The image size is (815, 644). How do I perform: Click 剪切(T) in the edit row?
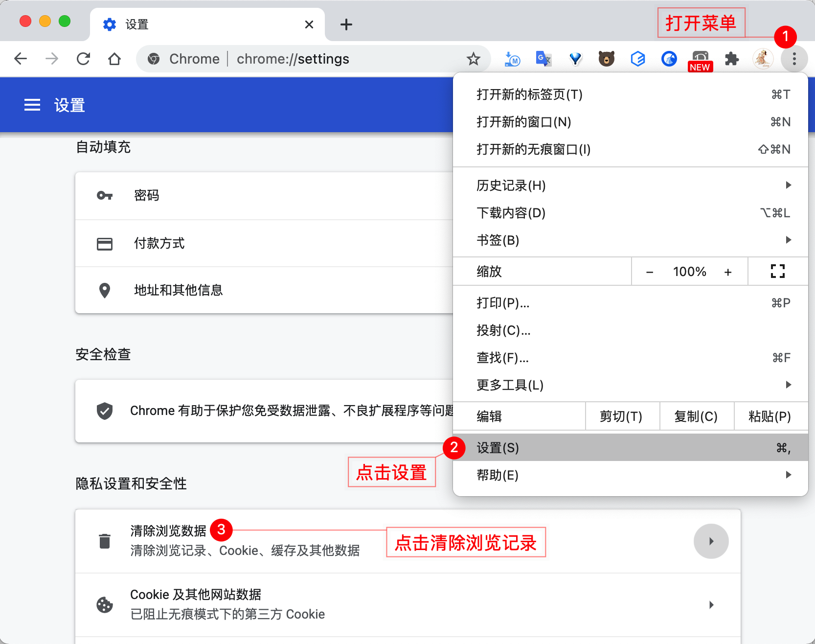[622, 416]
